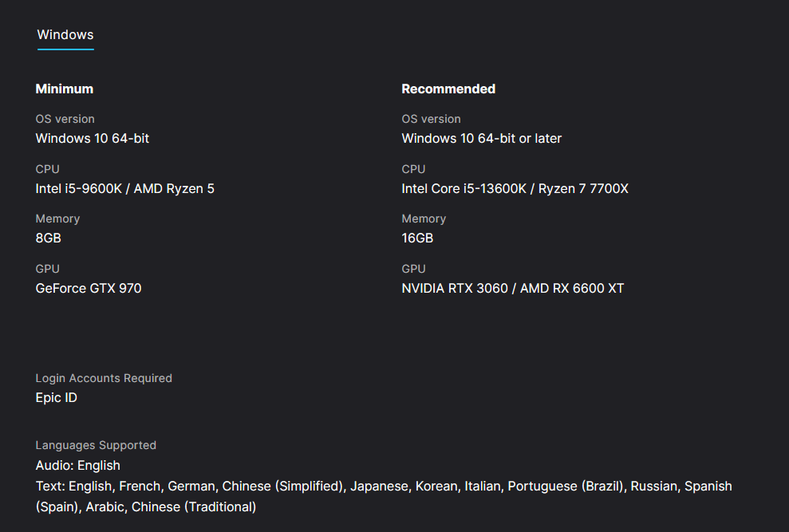Click the CPU label under Recommended
The image size is (789, 532).
[413, 169]
